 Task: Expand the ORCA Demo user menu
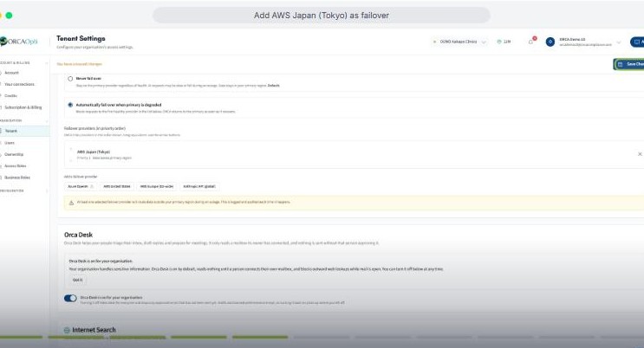619,42
